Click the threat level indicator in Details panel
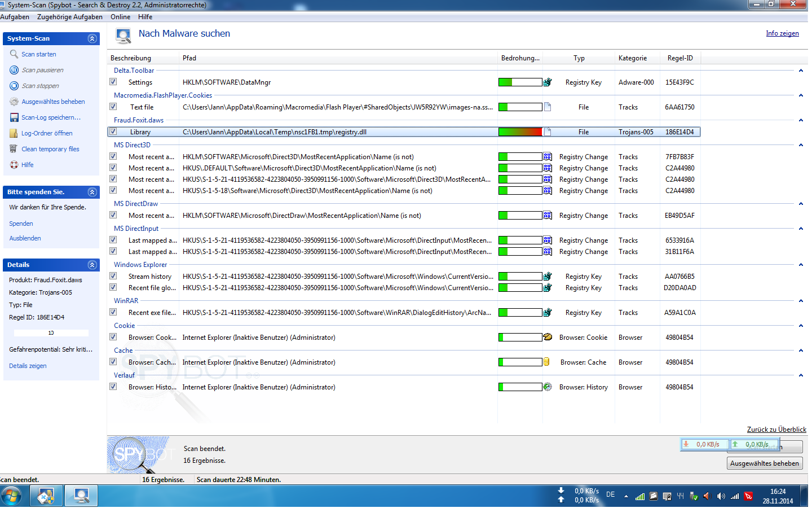Screen dimensions: 812x508 (x=51, y=333)
